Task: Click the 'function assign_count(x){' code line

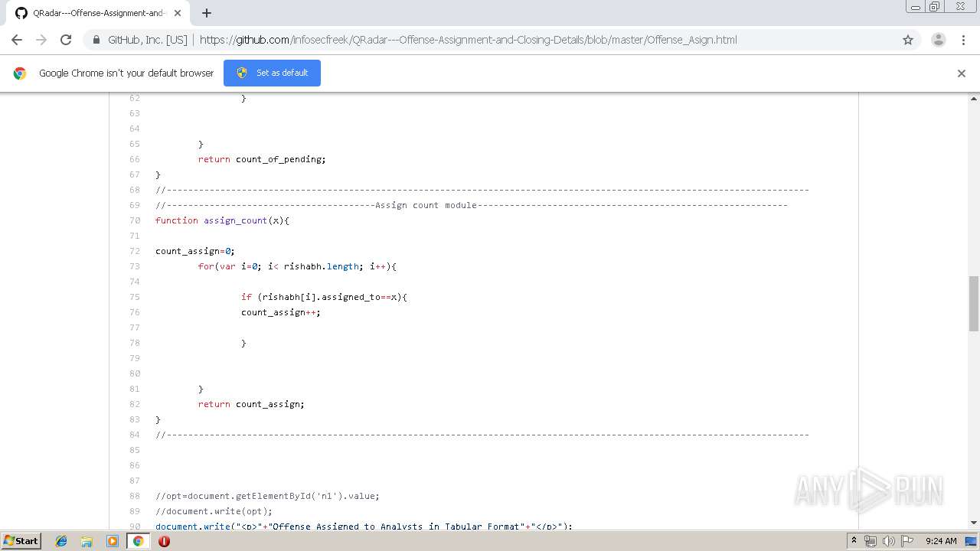Action: (223, 220)
